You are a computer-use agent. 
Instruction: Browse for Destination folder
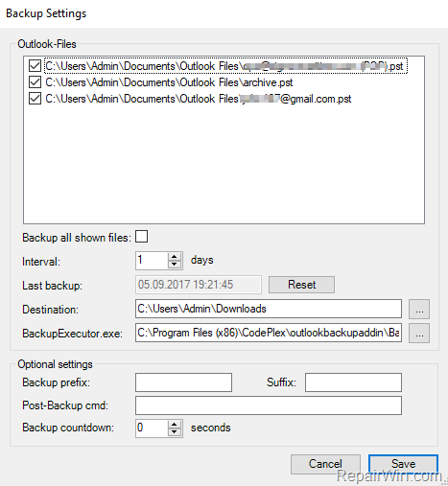point(419,310)
